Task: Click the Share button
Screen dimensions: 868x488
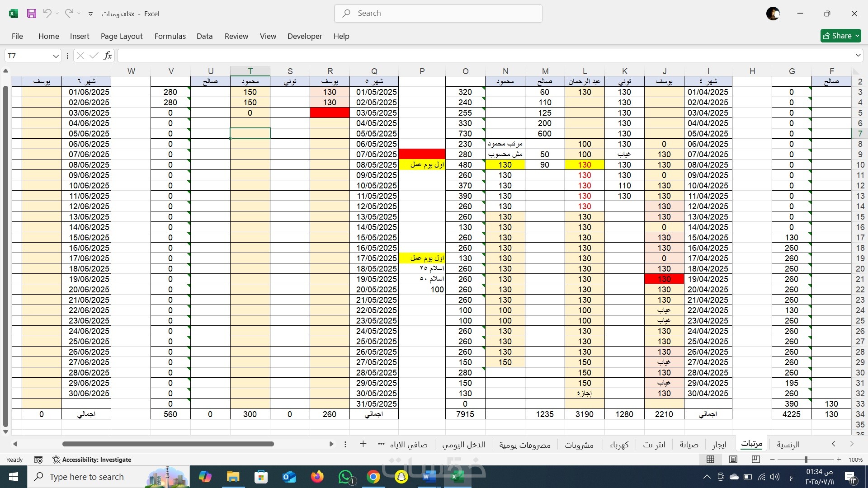Action: tap(840, 36)
